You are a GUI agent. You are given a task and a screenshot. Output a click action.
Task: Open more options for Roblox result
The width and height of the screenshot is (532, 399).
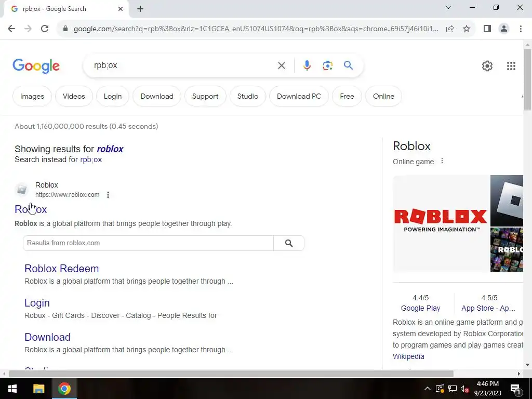point(108,195)
